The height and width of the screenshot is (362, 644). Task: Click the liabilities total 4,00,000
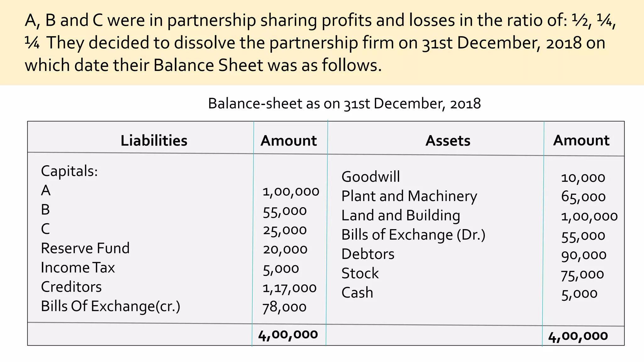click(288, 335)
